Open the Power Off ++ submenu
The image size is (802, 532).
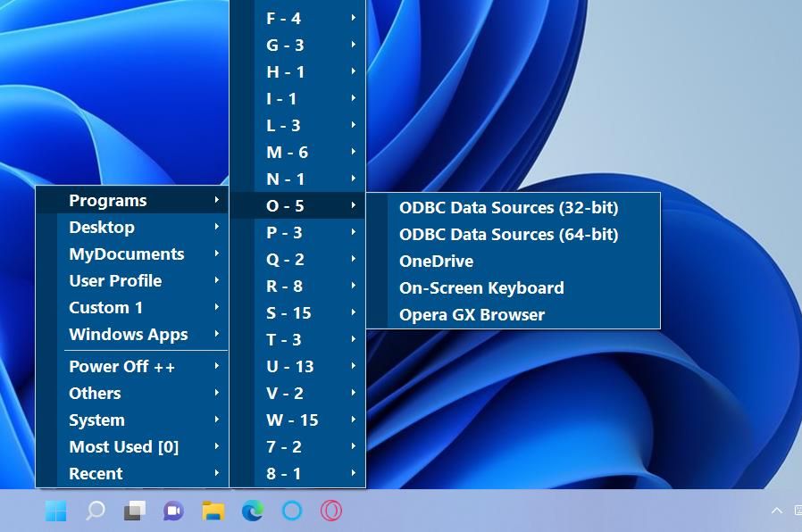[x=132, y=367]
